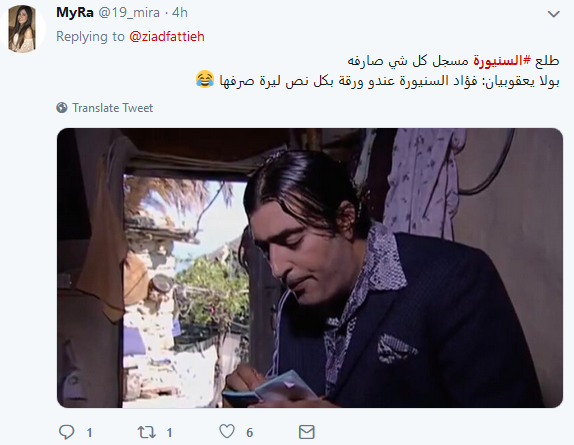Translate the tweet text to English

click(x=112, y=108)
